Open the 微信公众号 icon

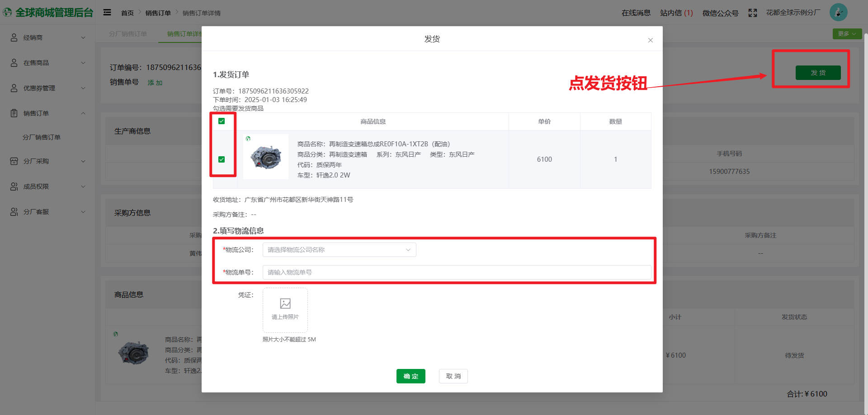721,13
